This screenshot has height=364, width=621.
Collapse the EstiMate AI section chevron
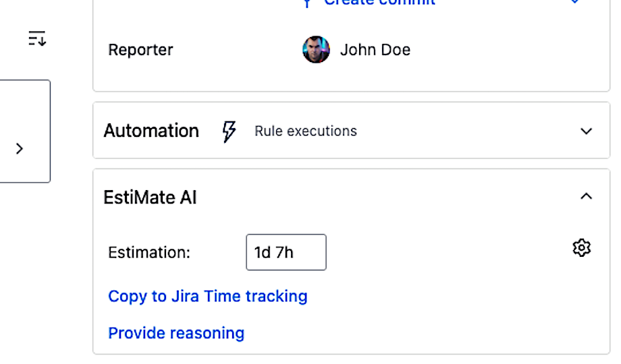(586, 197)
